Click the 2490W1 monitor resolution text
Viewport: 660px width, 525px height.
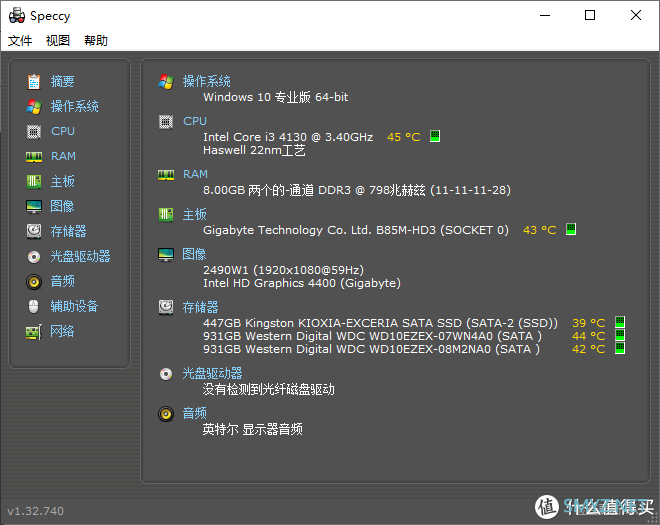tap(283, 270)
